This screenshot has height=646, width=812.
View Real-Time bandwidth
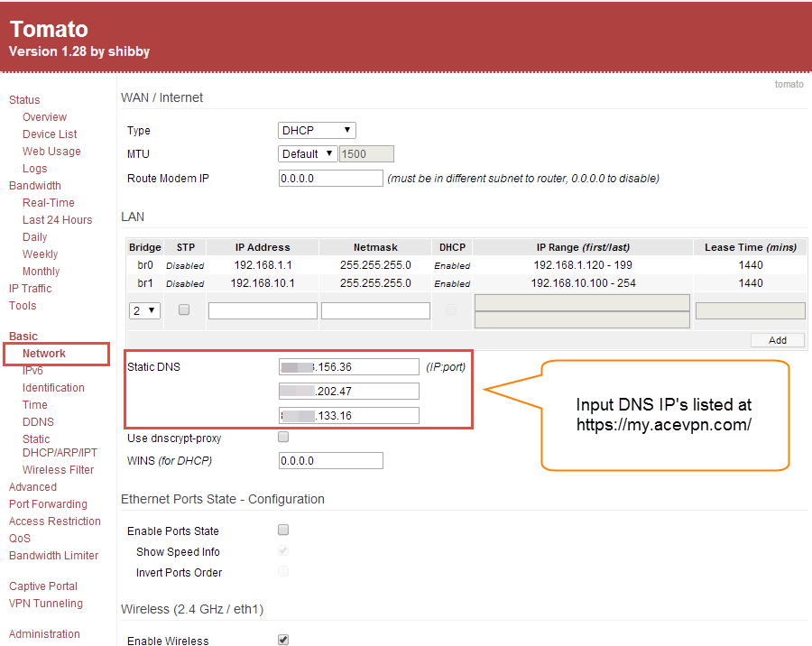pos(49,203)
